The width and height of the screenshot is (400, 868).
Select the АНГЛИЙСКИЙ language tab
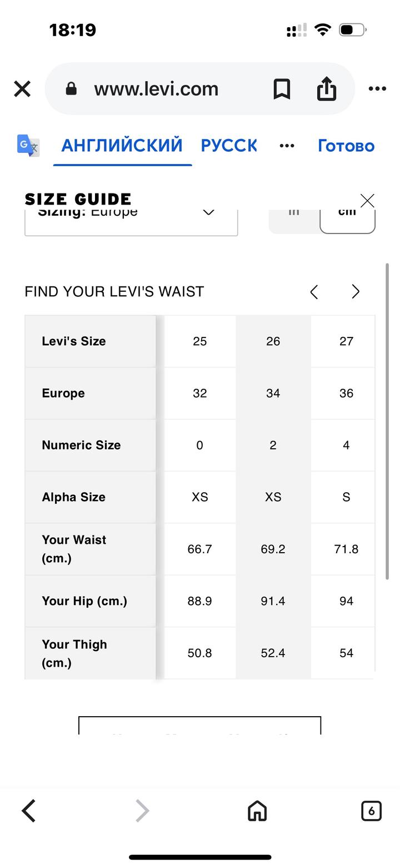(122, 146)
